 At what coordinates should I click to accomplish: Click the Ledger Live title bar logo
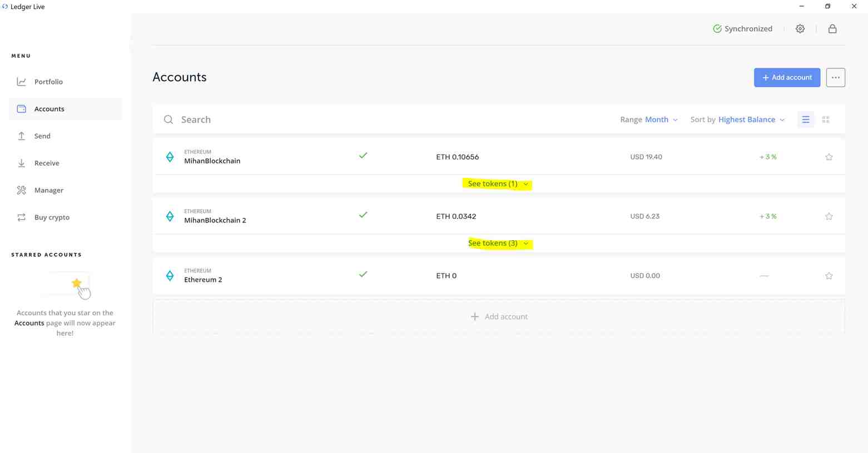point(5,7)
